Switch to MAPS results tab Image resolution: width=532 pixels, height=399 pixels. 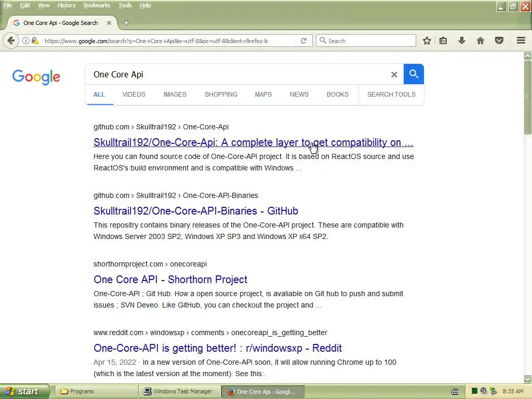(263, 95)
